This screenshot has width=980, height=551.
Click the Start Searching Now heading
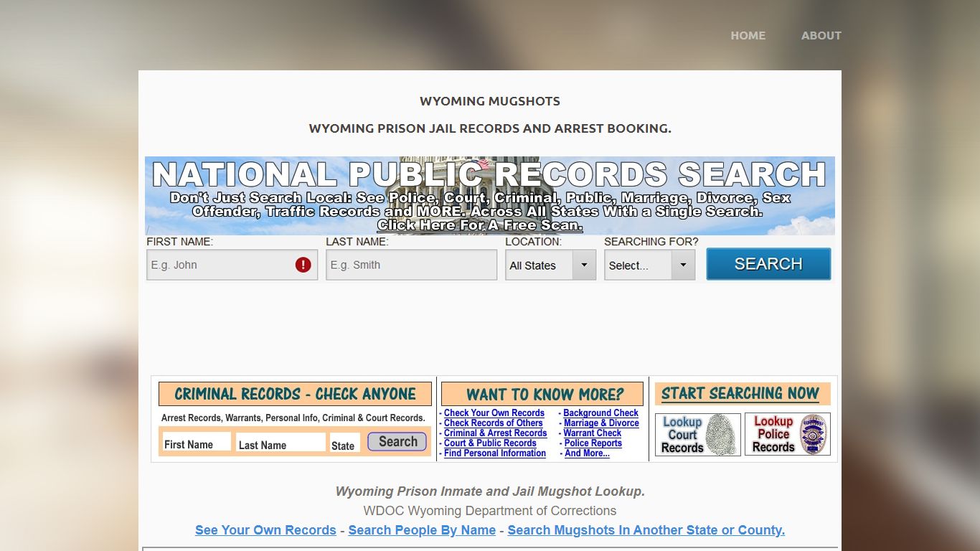[x=743, y=394]
